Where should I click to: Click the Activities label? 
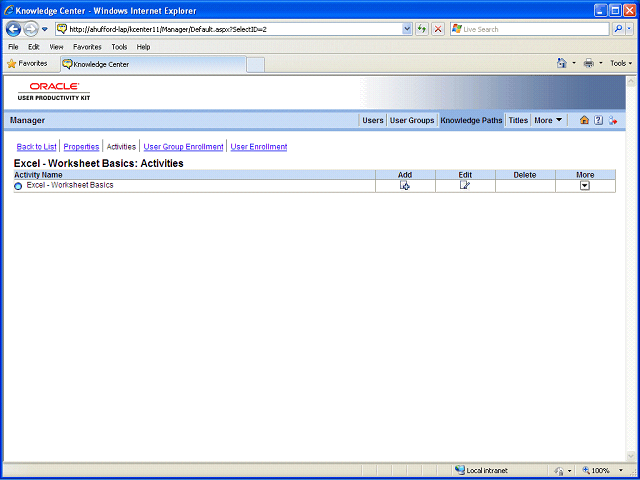click(x=121, y=147)
